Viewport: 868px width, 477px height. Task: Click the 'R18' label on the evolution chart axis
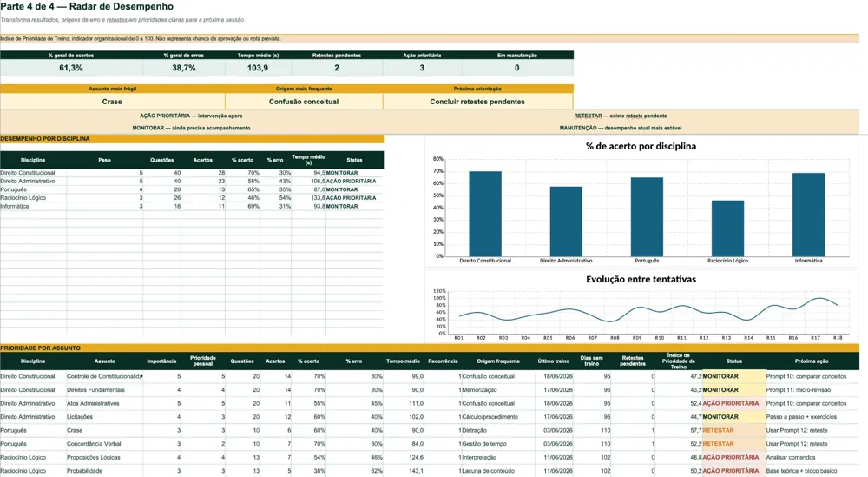(x=838, y=338)
